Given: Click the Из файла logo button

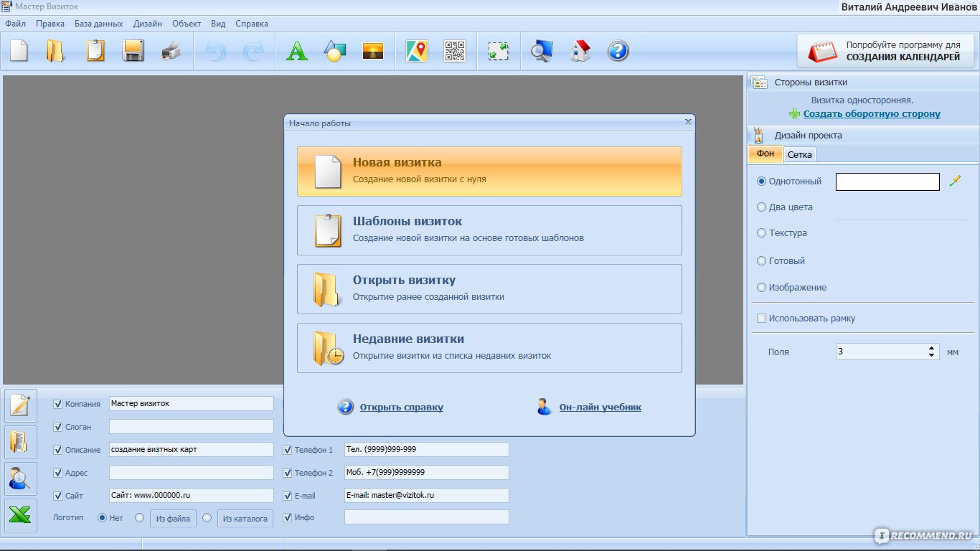Looking at the screenshot, I should click(173, 518).
